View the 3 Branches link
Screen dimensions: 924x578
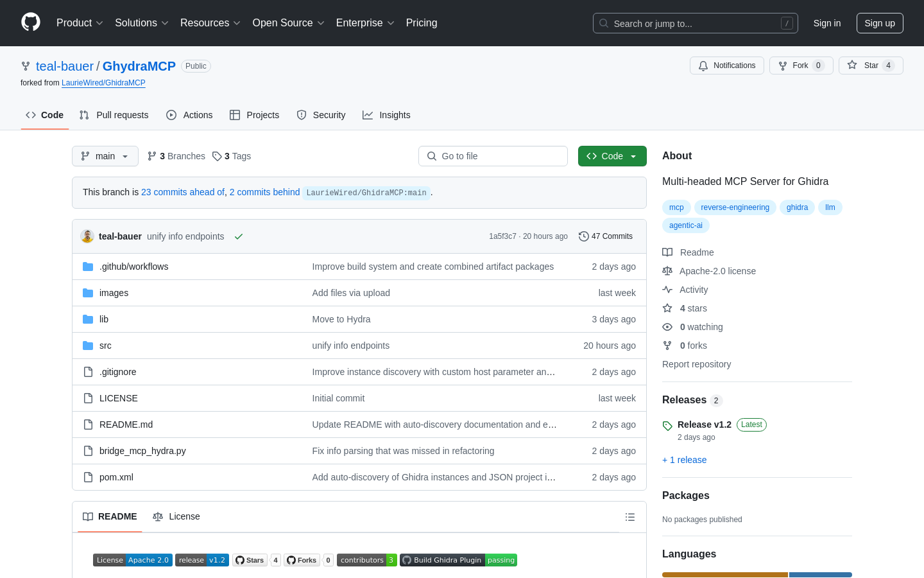(x=176, y=156)
